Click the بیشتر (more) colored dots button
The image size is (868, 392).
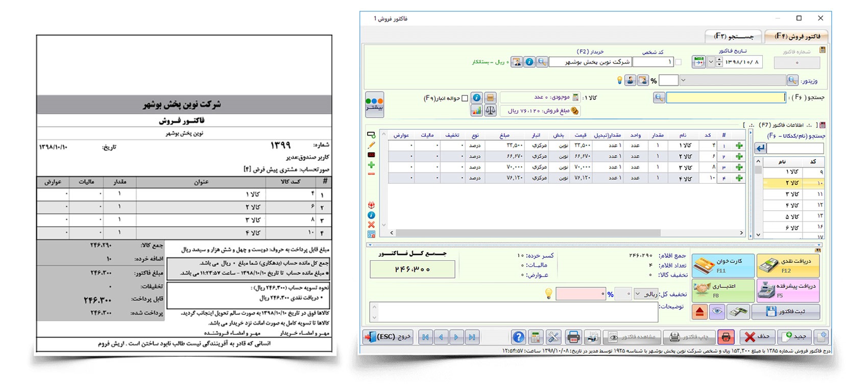pos(374,104)
